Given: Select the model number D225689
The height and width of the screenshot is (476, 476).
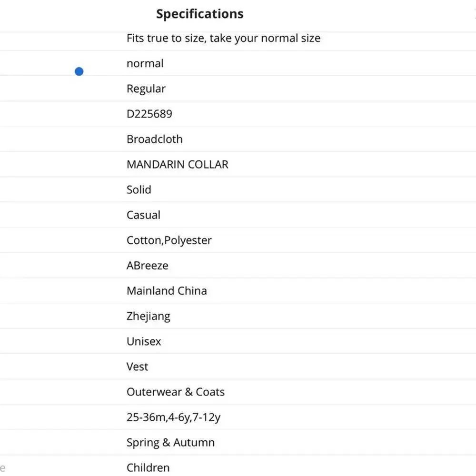Looking at the screenshot, I should click(149, 114).
